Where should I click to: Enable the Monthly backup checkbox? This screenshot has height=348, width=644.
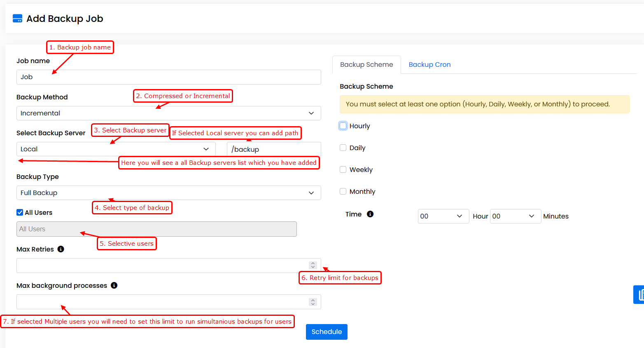tap(343, 191)
